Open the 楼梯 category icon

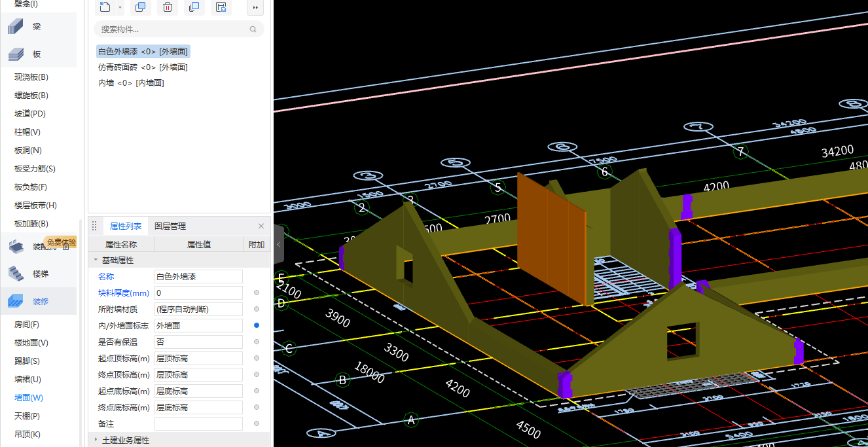click(16, 274)
